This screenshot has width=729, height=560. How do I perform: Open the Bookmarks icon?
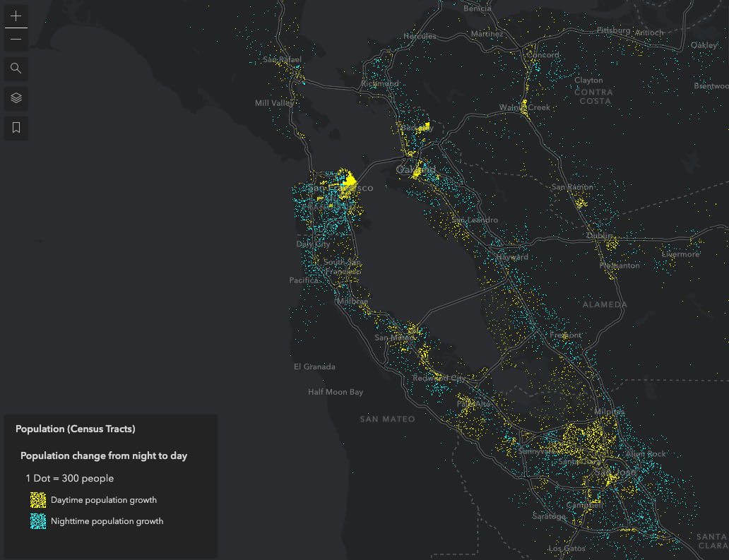point(16,128)
